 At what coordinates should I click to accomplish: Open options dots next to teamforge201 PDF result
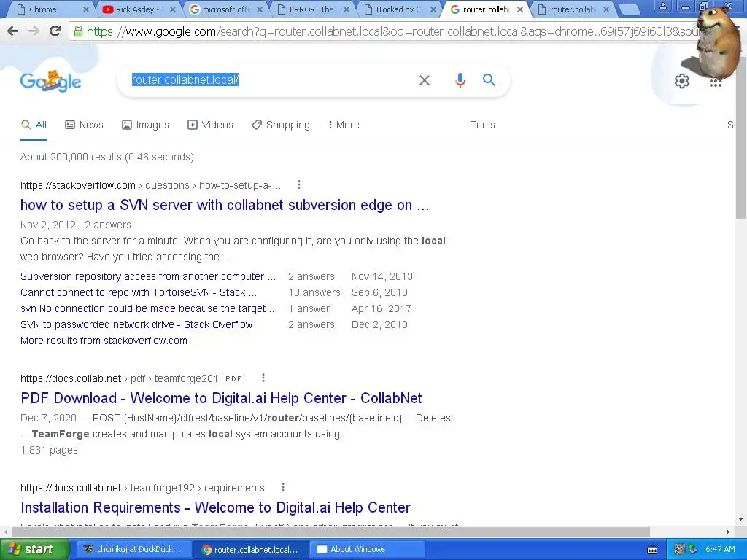(263, 378)
